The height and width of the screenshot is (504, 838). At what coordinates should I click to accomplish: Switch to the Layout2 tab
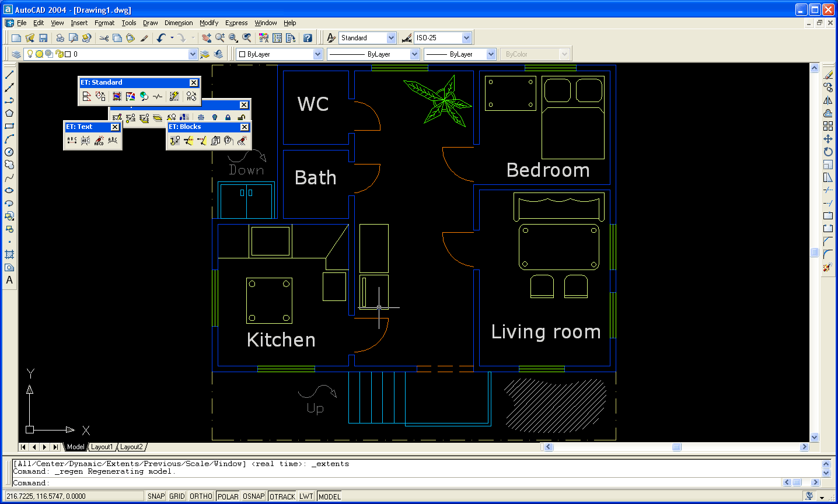[x=131, y=447]
